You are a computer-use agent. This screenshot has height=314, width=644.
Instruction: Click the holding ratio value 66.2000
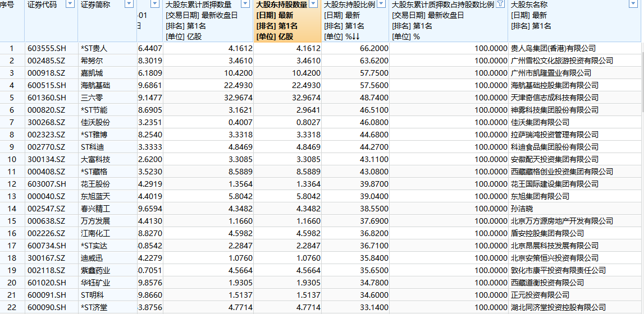(x=374, y=48)
